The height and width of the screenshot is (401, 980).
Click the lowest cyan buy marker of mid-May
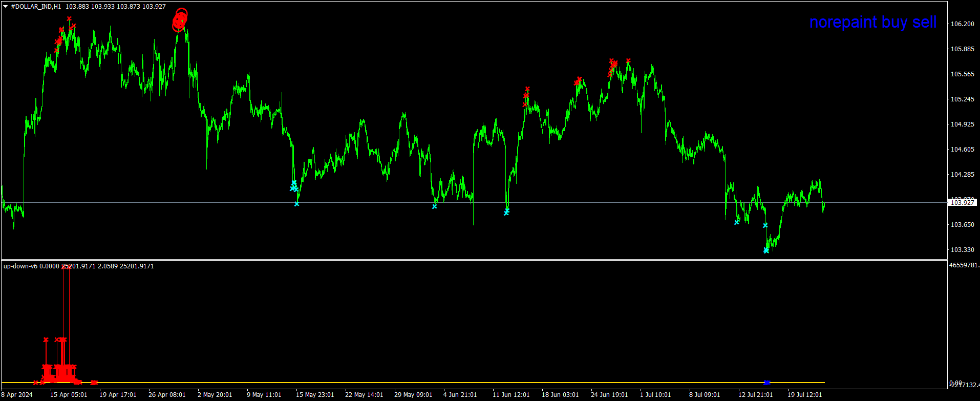[x=296, y=204]
